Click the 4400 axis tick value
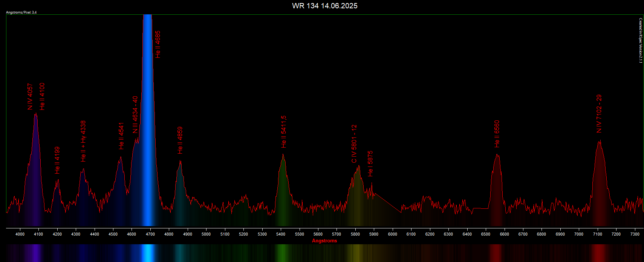The image size is (644, 262). (95, 234)
